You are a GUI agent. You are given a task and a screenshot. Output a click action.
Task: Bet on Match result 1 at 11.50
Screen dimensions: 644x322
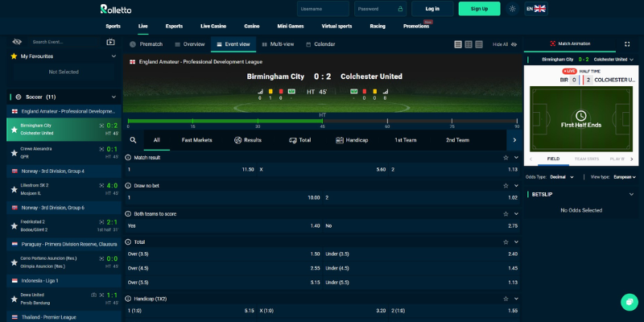[x=191, y=169]
